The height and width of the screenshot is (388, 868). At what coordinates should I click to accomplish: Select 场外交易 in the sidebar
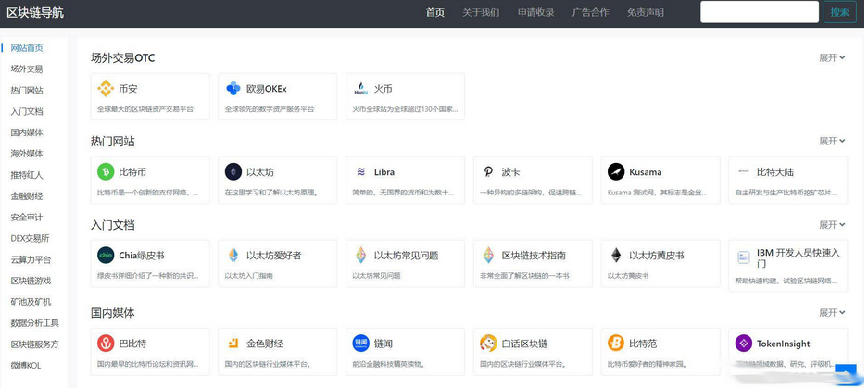[x=27, y=69]
